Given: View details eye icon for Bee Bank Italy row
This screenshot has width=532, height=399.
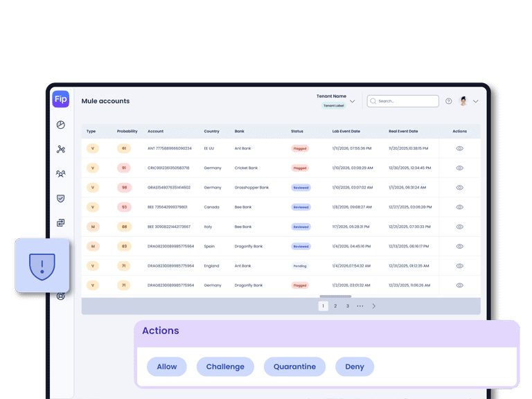Looking at the screenshot, I should (460, 227).
